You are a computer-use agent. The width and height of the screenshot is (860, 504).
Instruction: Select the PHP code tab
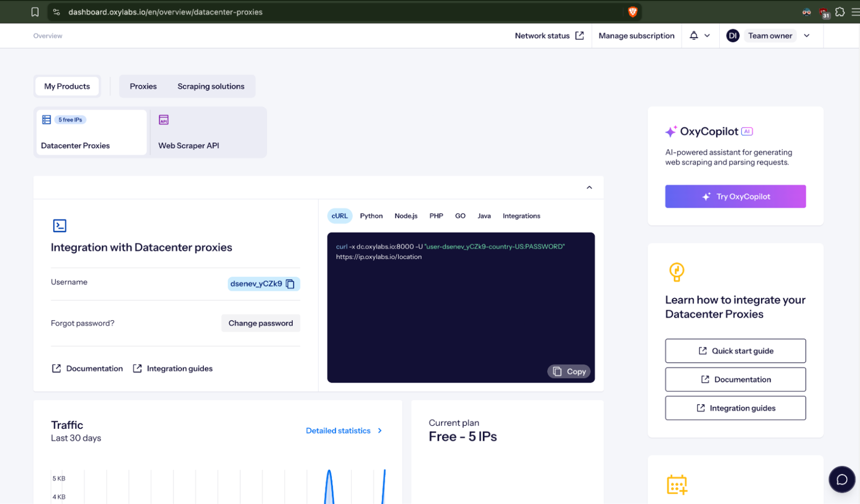tap(436, 216)
